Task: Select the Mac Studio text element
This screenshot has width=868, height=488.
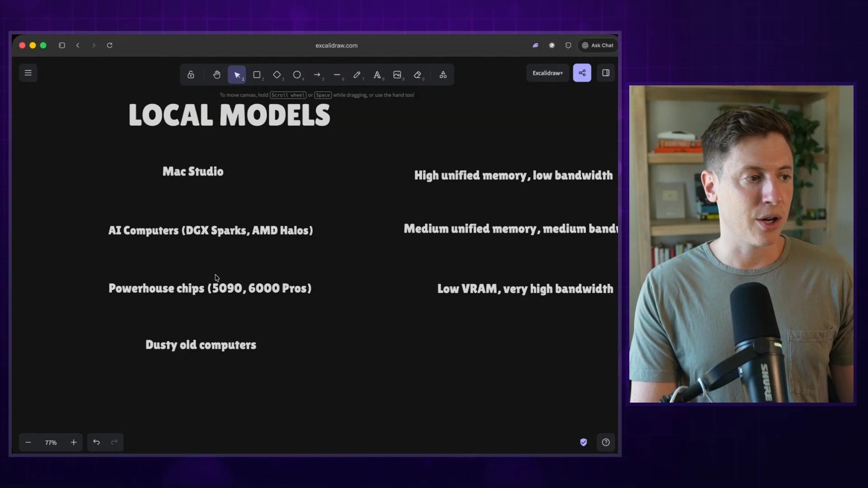Action: point(193,171)
